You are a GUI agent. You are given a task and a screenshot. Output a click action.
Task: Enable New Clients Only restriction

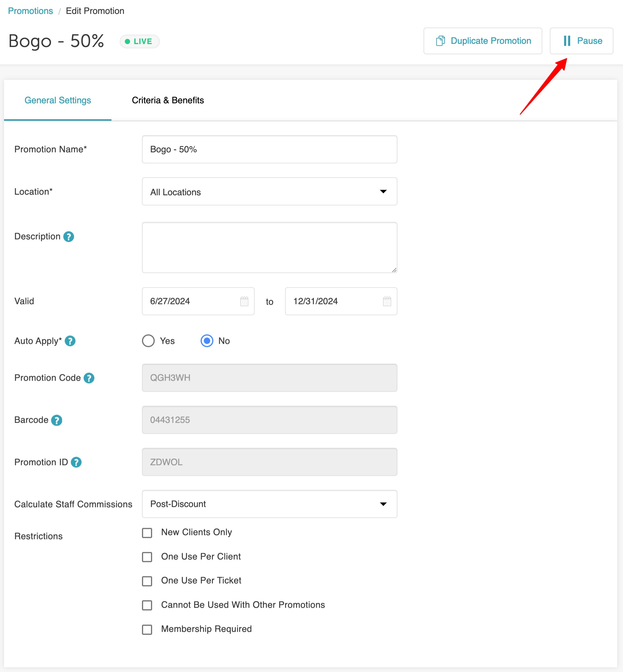(x=147, y=533)
